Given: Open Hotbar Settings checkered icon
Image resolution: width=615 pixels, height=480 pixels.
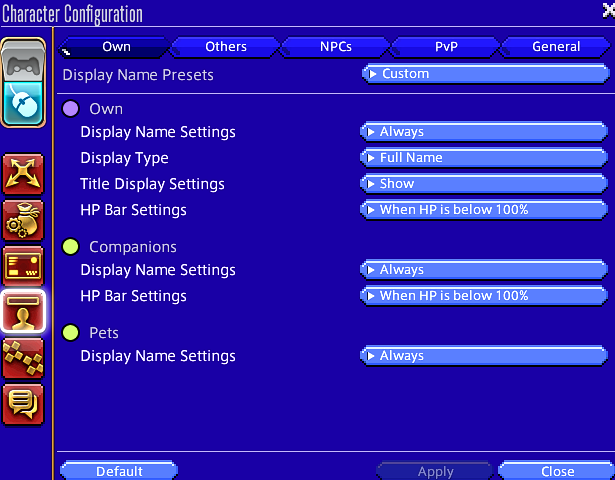Looking at the screenshot, I should [x=24, y=358].
